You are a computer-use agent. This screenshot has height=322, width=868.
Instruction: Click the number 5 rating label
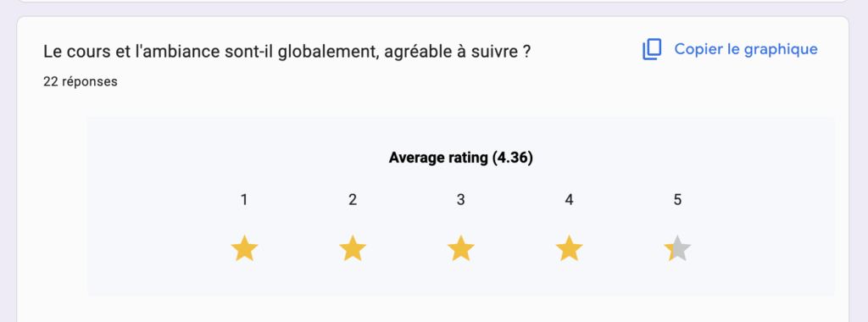click(x=677, y=200)
